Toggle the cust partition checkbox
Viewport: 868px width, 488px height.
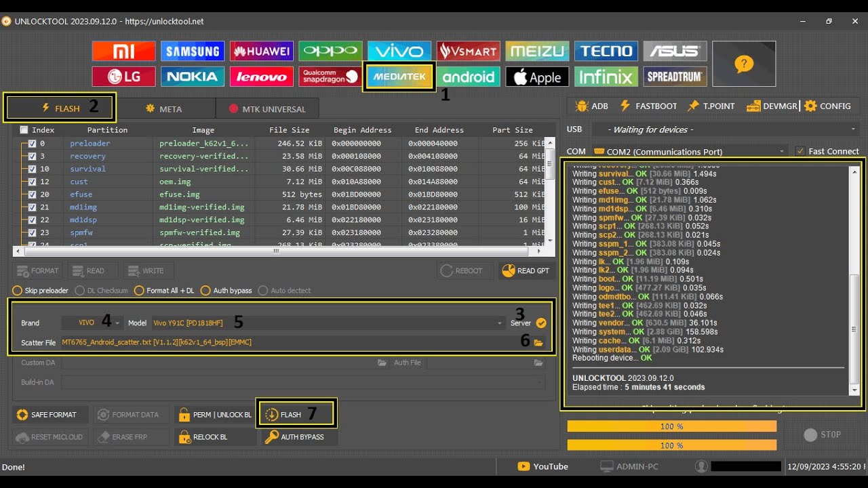pyautogui.click(x=32, y=182)
